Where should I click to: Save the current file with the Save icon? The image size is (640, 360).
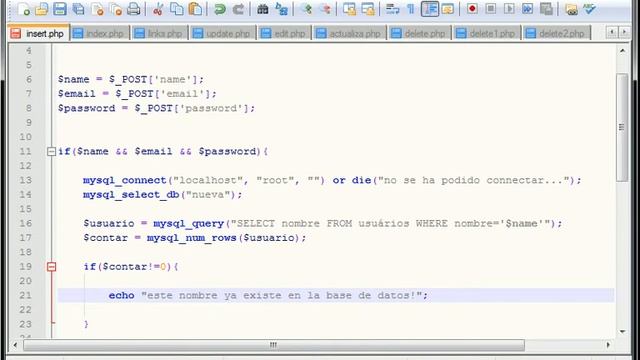(x=60, y=9)
